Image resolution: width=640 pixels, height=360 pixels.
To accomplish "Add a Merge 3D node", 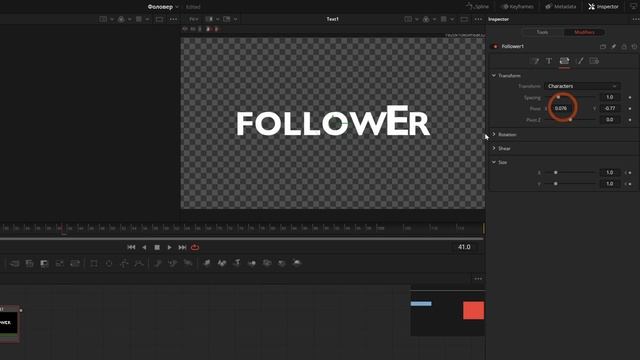I will (252, 263).
